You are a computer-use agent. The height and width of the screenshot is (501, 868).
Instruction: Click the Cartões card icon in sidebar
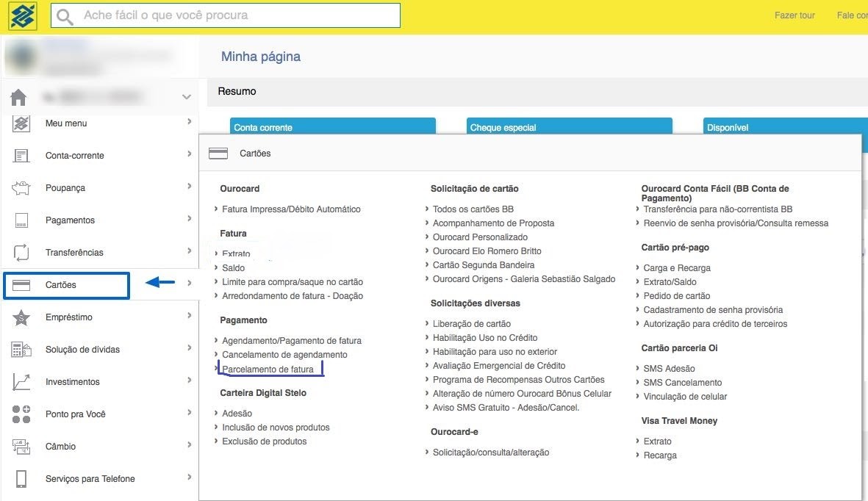[21, 285]
